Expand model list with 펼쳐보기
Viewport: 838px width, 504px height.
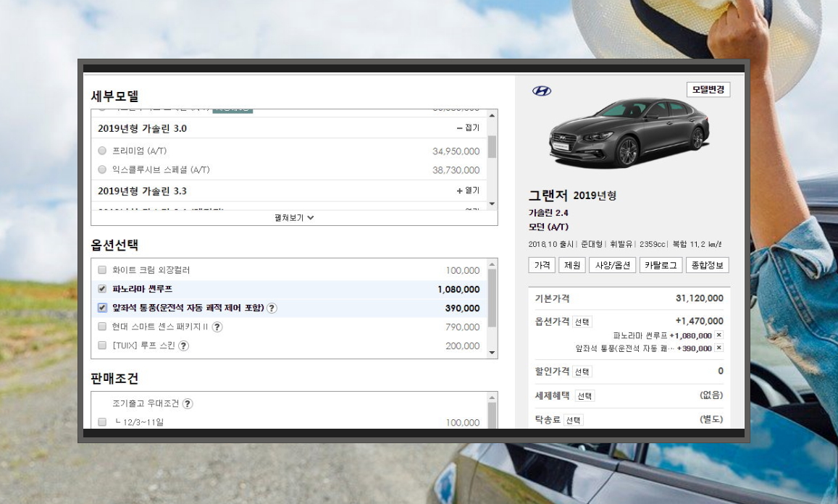click(294, 217)
